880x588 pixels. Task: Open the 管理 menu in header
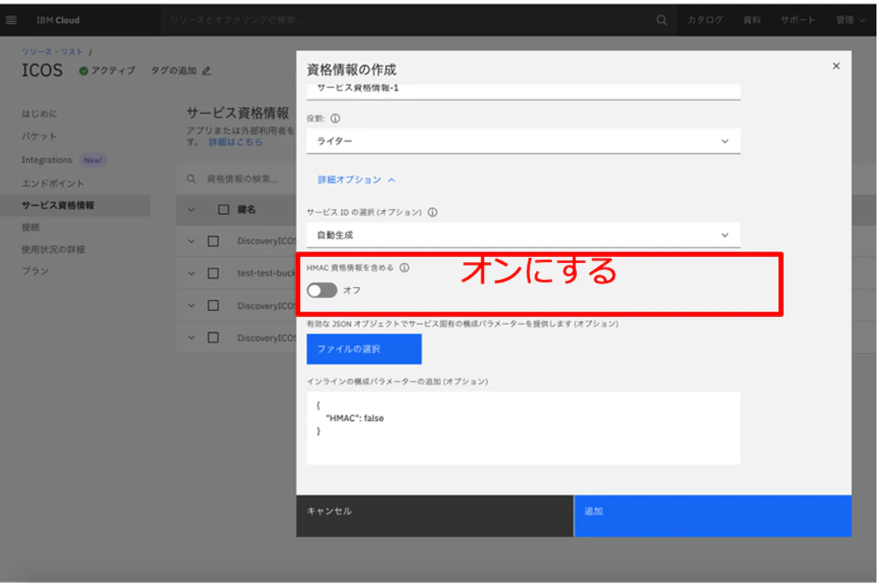[x=850, y=20]
